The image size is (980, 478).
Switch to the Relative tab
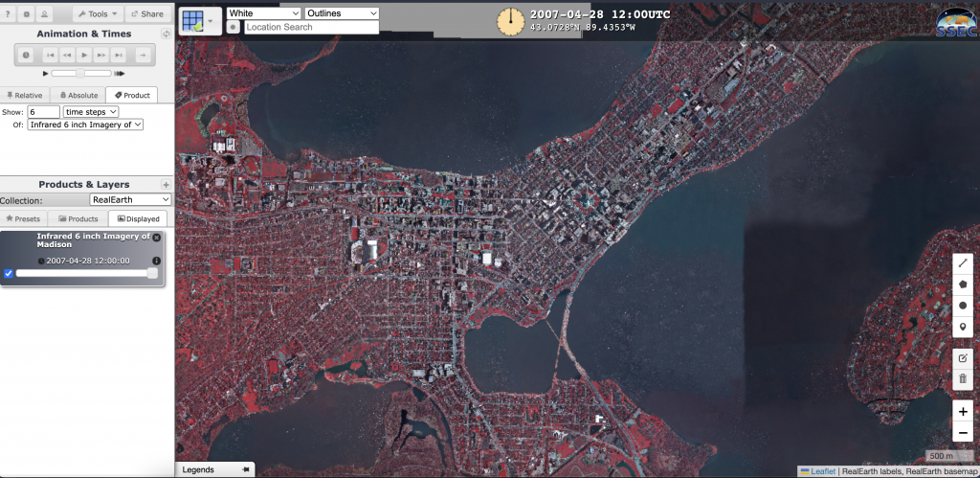coord(24,95)
